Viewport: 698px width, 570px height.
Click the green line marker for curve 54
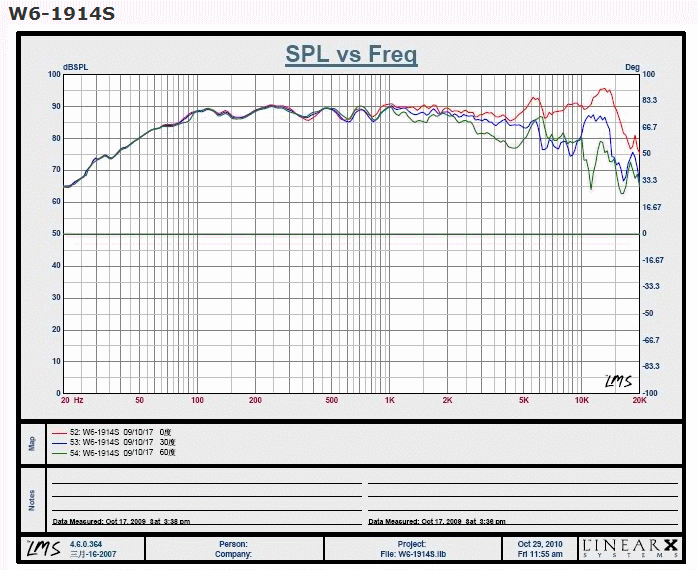57,452
